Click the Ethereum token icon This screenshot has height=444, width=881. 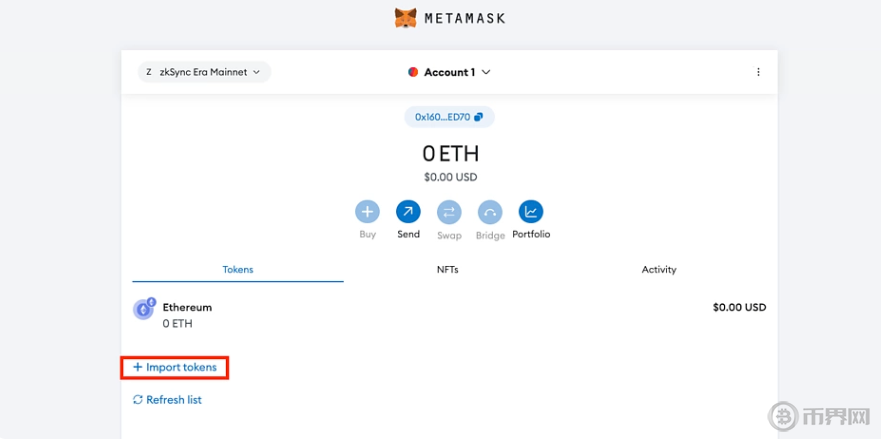tap(144, 309)
